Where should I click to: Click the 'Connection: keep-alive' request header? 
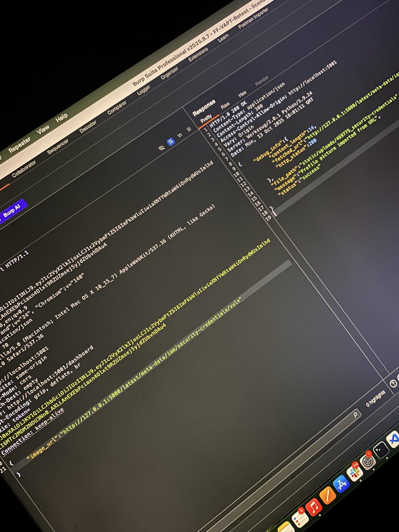coord(32,431)
